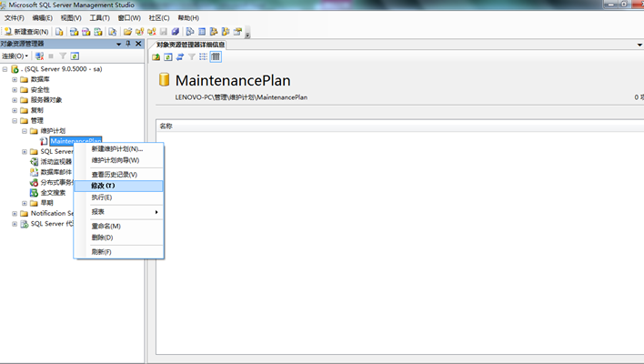Open the 文件(F) menu
This screenshot has width=644, height=364.
[x=15, y=18]
